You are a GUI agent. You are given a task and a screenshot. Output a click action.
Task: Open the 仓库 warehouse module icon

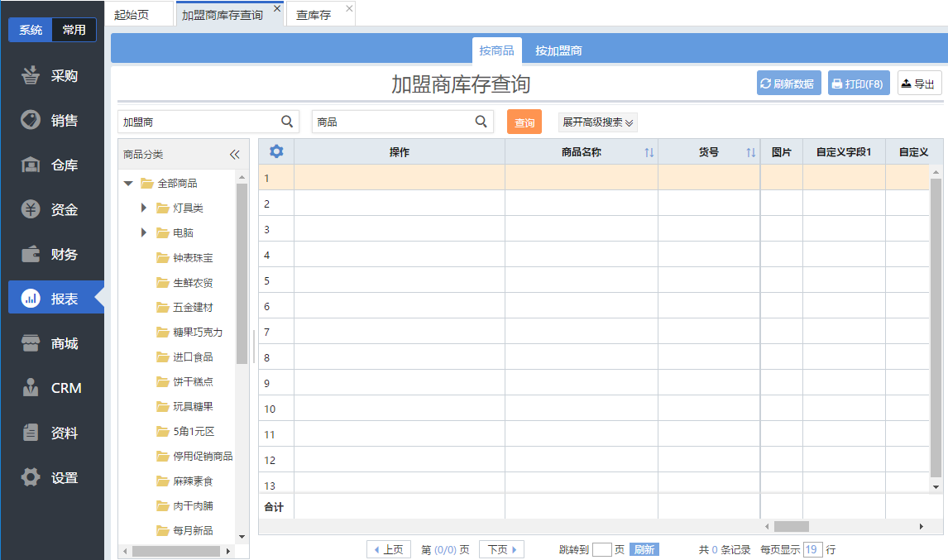click(x=31, y=165)
